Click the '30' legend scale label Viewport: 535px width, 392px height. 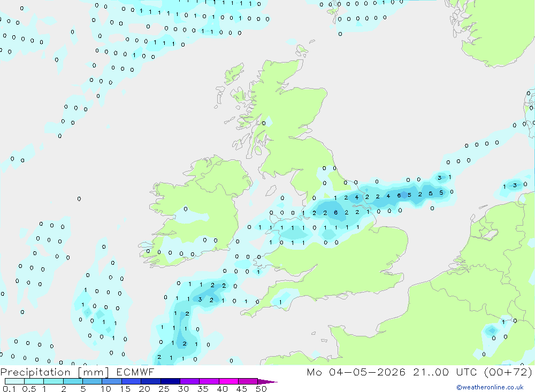pyautogui.click(x=183, y=389)
